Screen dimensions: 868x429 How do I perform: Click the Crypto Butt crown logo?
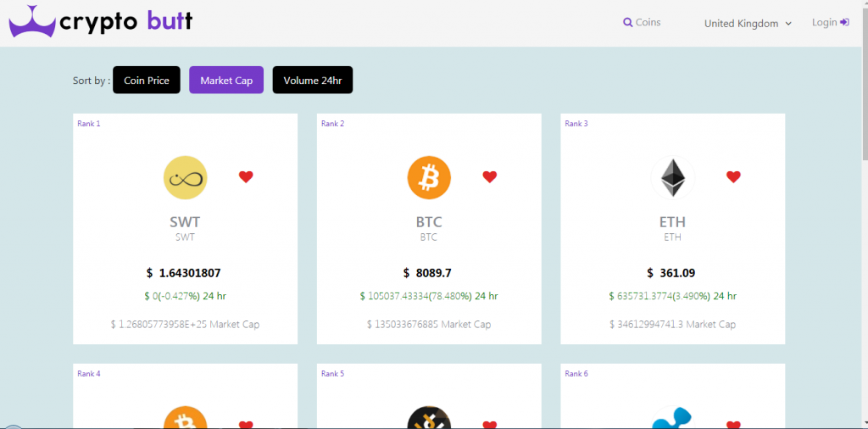coord(32,22)
